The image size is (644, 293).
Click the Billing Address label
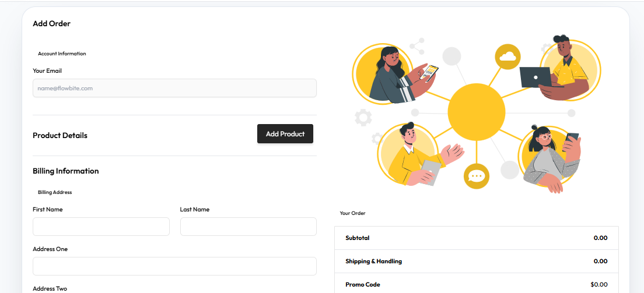pyautogui.click(x=55, y=192)
